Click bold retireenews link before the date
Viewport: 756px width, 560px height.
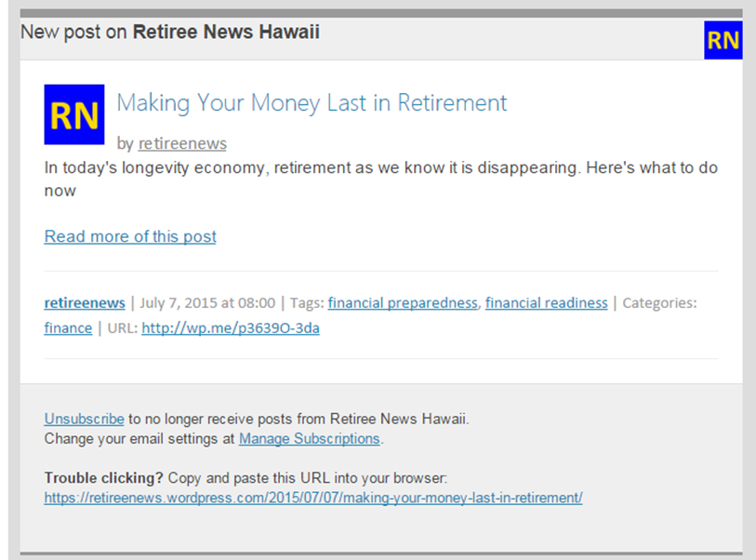(x=85, y=302)
